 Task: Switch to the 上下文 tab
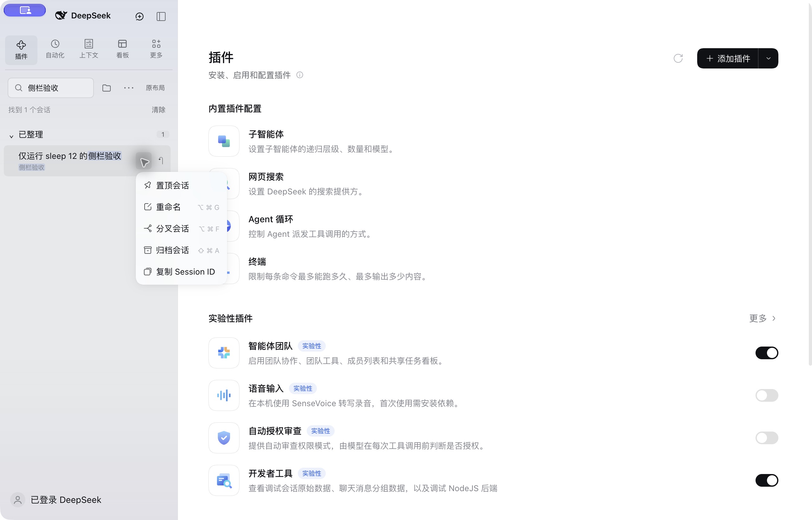[89, 49]
